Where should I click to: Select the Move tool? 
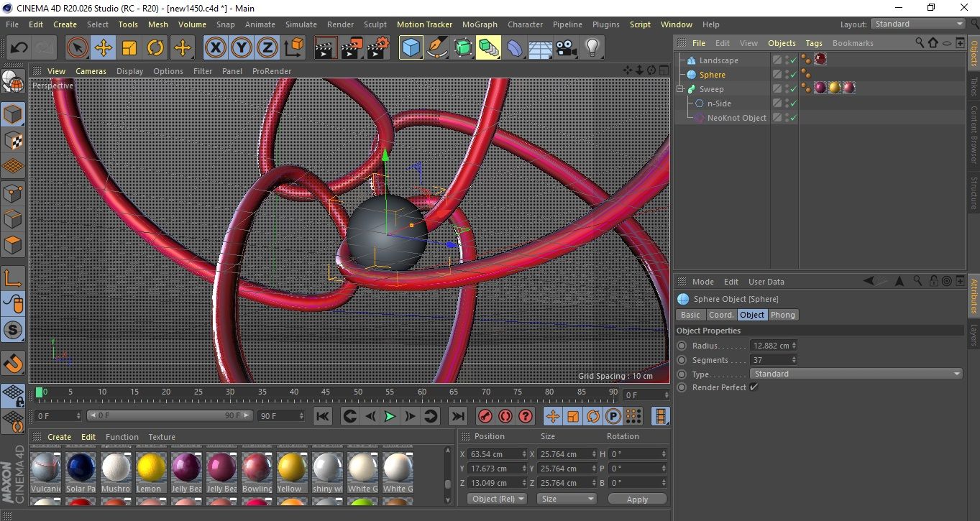[103, 48]
